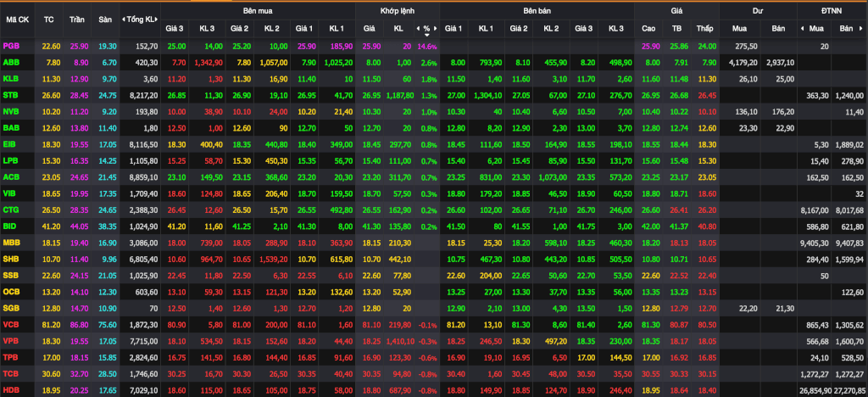Sort by the Trần ceiling price header

point(77,19)
